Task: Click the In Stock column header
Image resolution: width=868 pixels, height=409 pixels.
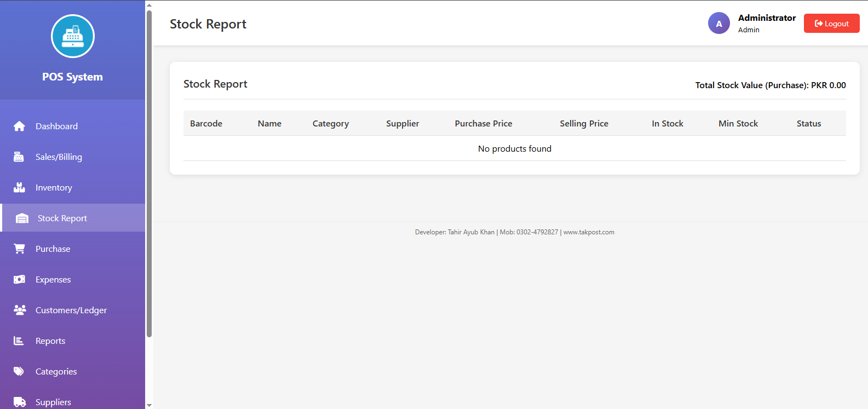Action: (667, 124)
